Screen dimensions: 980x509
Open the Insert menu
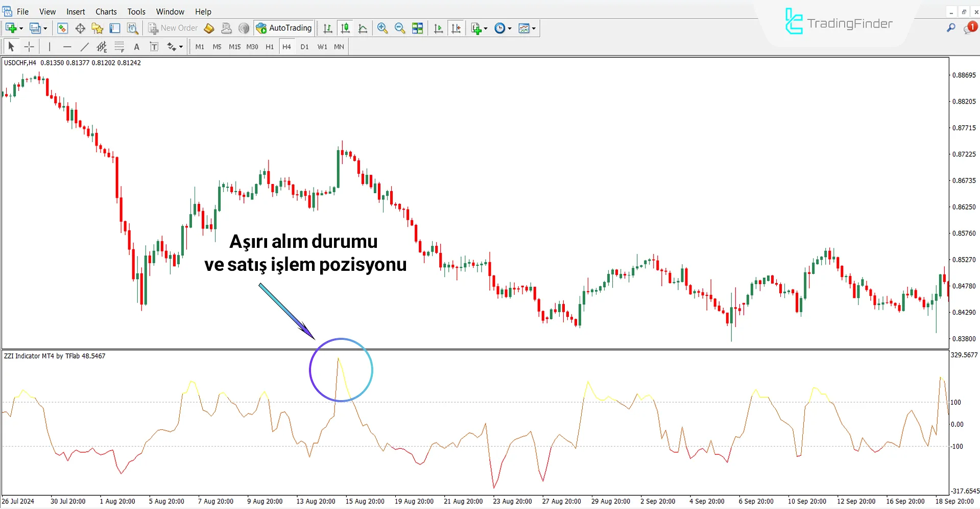76,11
